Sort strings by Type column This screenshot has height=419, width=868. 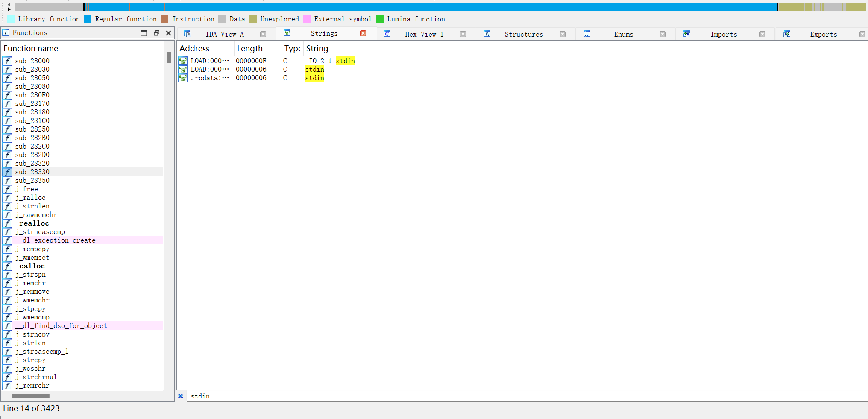coord(293,48)
